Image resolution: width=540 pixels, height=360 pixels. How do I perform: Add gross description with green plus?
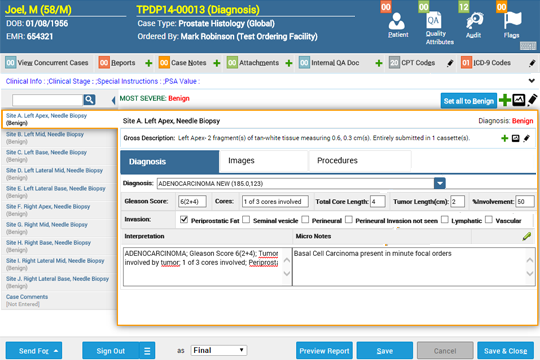click(505, 138)
